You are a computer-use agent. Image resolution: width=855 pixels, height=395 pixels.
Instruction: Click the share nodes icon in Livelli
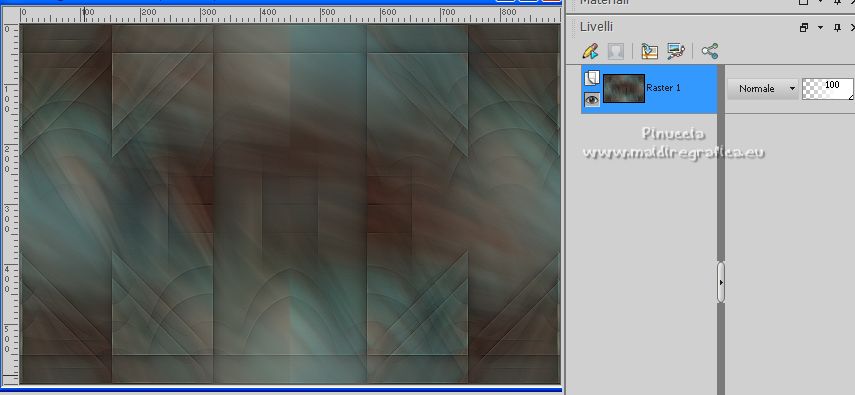[709, 52]
